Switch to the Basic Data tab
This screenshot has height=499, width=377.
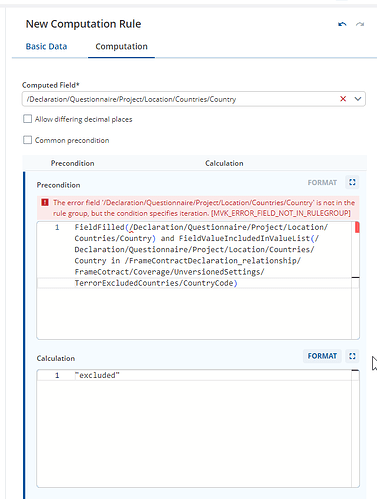(46, 46)
